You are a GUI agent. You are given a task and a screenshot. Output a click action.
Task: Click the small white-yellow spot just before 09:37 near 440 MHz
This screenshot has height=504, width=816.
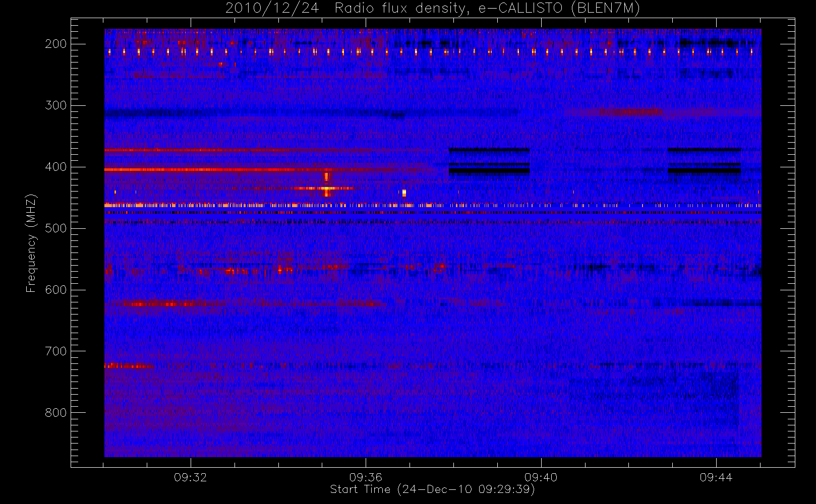click(404, 193)
